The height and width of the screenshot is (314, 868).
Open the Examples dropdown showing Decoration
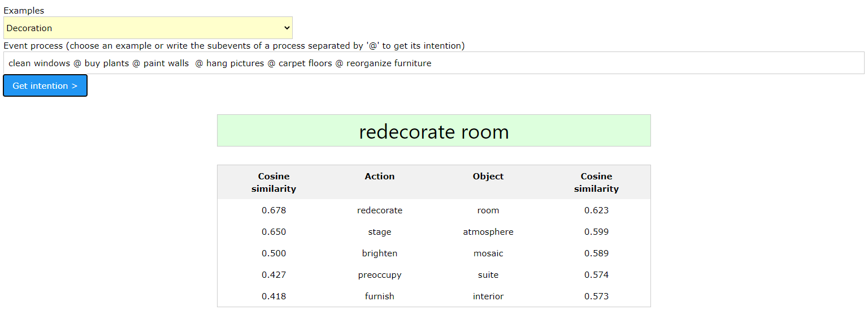point(147,28)
